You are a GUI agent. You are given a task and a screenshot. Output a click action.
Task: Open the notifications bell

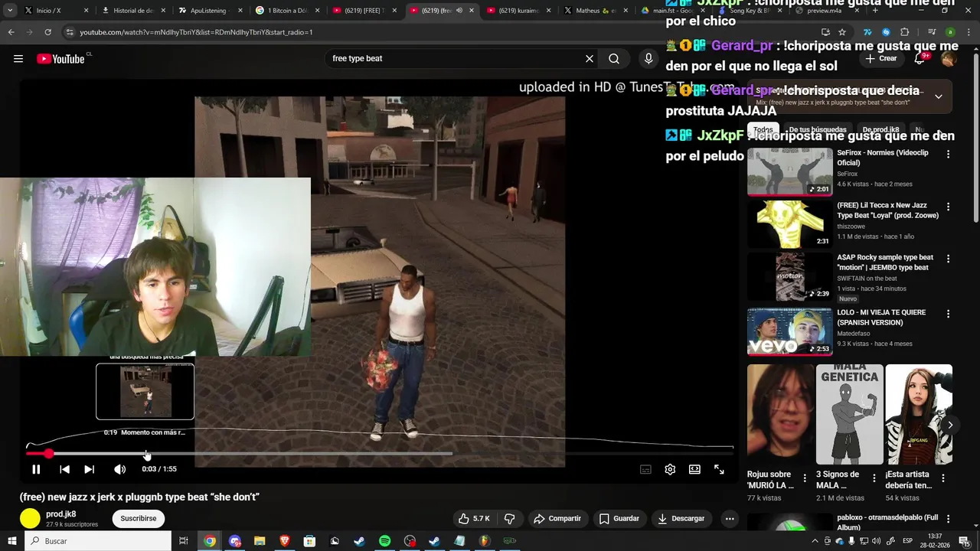(x=920, y=59)
